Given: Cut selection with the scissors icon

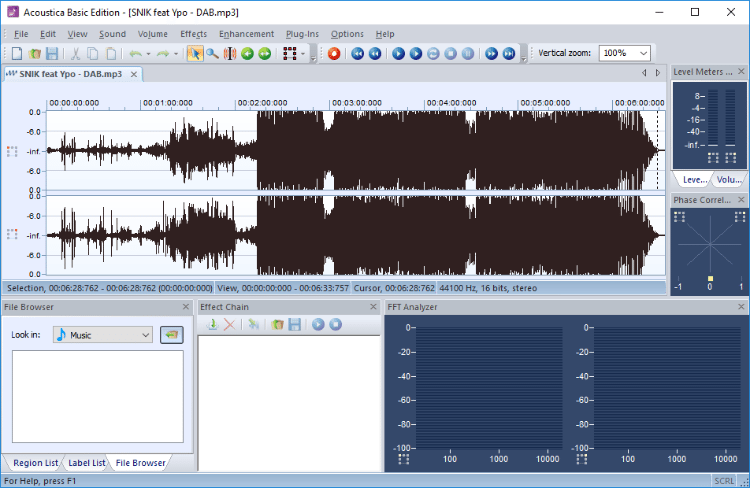Looking at the screenshot, I should (75, 53).
